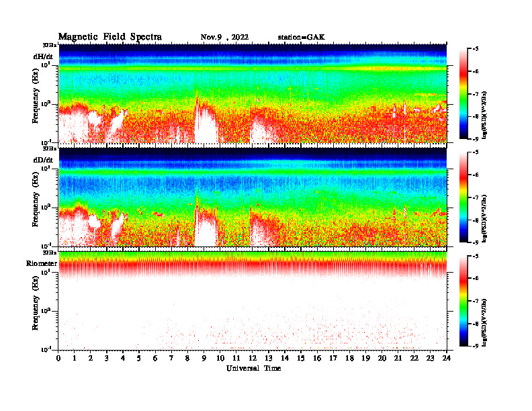Screen dimensions: 532x411
Task: Click hour 4 on the Universal Time axis
Action: coord(123,358)
